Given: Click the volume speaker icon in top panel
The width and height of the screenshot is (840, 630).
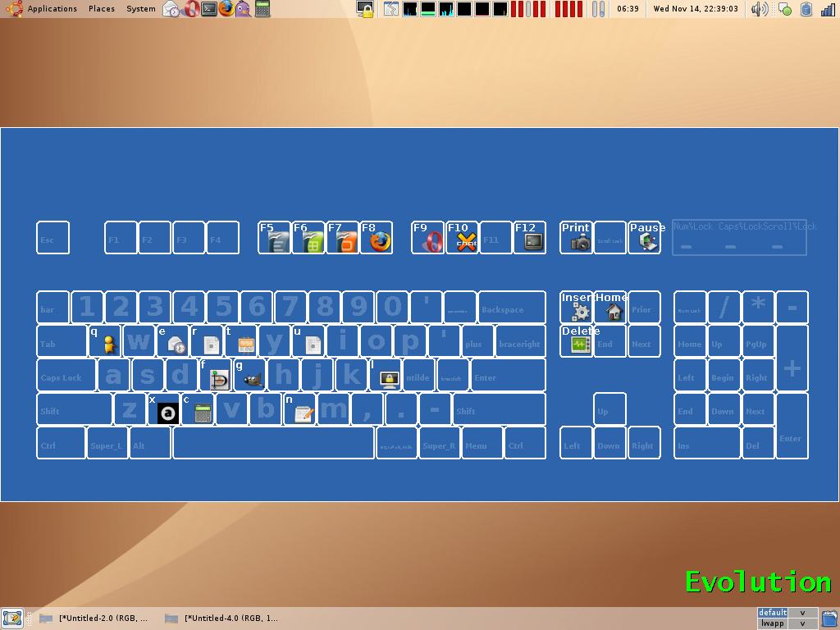Looking at the screenshot, I should click(759, 10).
